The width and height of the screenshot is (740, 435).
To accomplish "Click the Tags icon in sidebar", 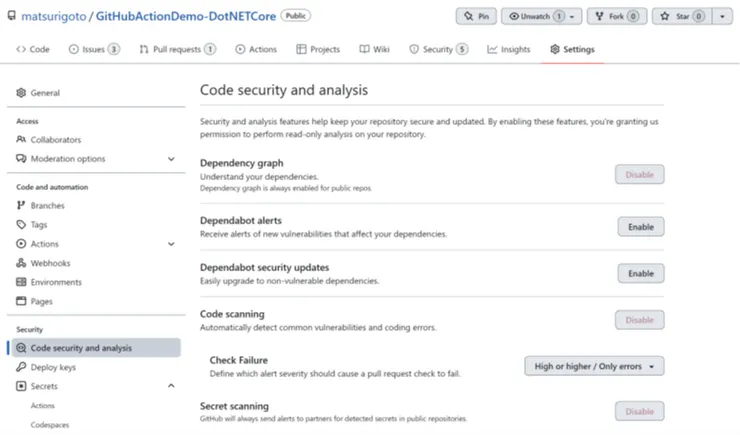I will (x=22, y=225).
